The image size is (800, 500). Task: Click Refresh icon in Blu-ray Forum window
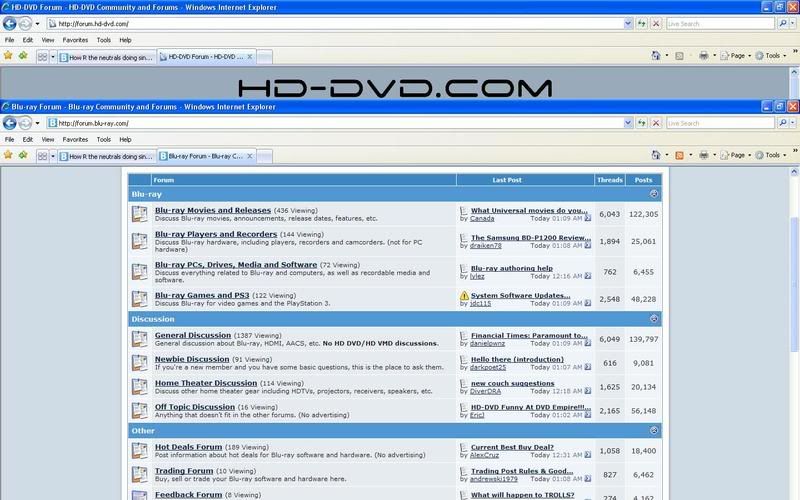(641, 123)
